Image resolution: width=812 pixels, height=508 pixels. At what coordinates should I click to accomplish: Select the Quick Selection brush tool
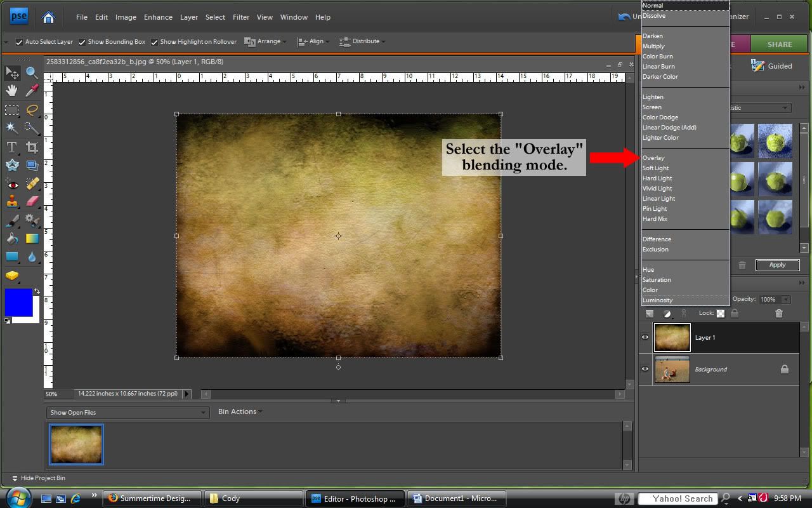click(32, 128)
